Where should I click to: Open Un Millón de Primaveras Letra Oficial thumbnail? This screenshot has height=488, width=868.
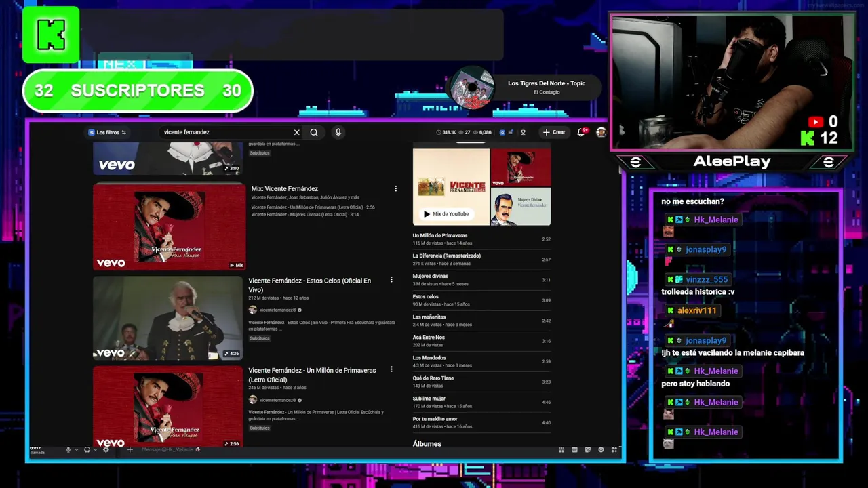coord(167,407)
